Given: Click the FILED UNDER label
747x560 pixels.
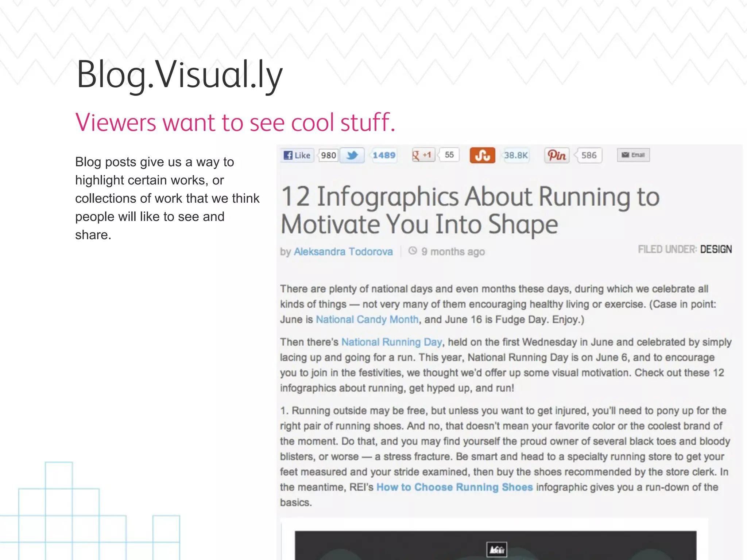Looking at the screenshot, I should coord(667,249).
